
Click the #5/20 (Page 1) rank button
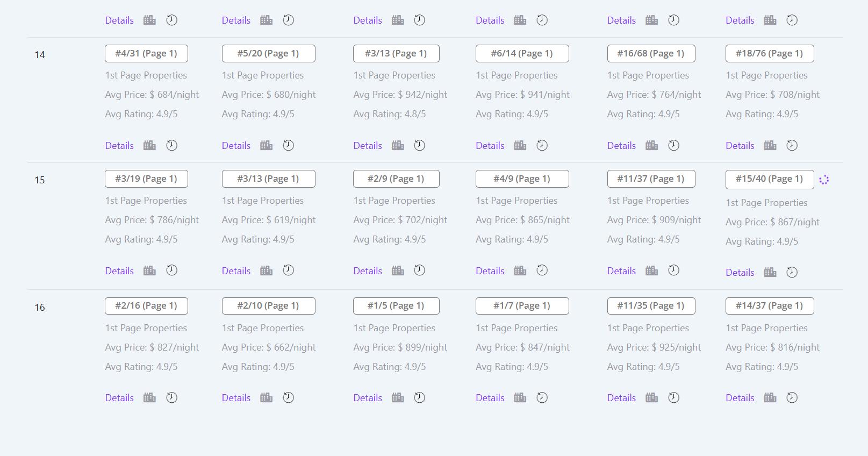point(268,53)
